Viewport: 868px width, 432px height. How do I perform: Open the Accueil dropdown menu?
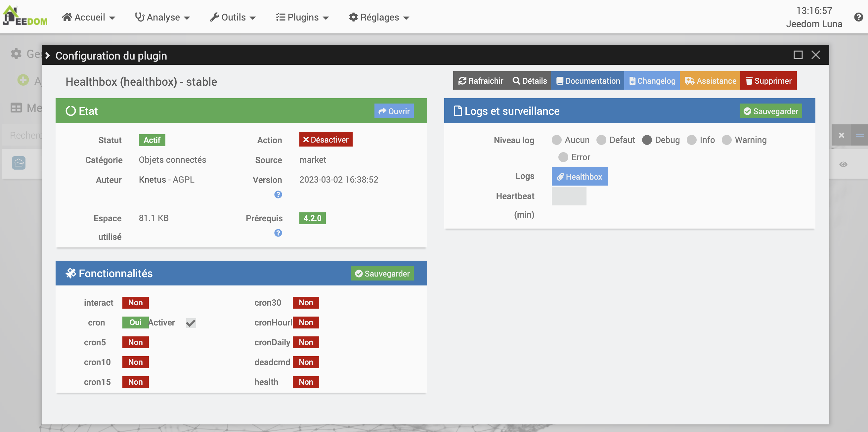click(89, 17)
